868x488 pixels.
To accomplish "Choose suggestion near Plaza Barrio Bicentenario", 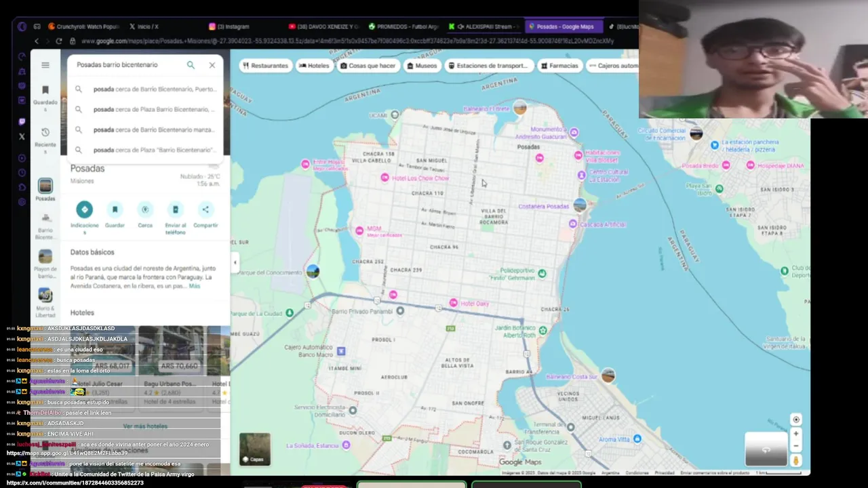I will [145, 109].
